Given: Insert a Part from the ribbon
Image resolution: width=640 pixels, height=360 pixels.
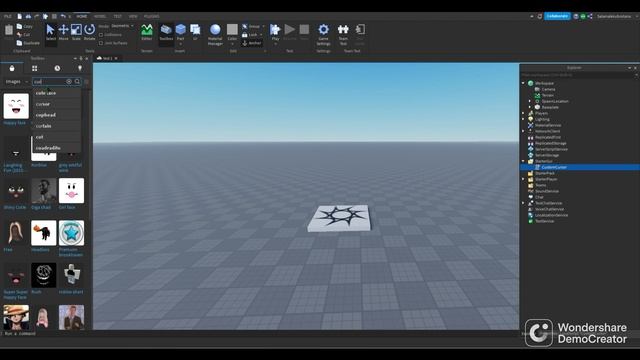Looking at the screenshot, I should 180,32.
